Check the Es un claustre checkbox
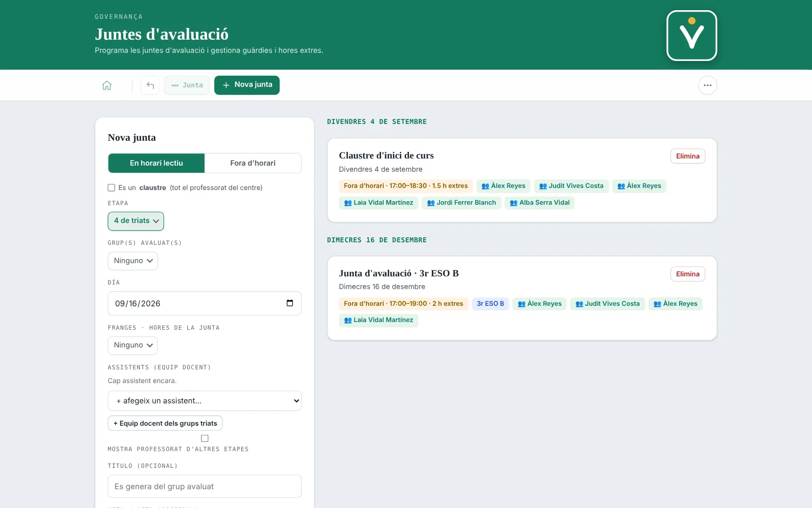This screenshot has height=508, width=812. (x=112, y=188)
